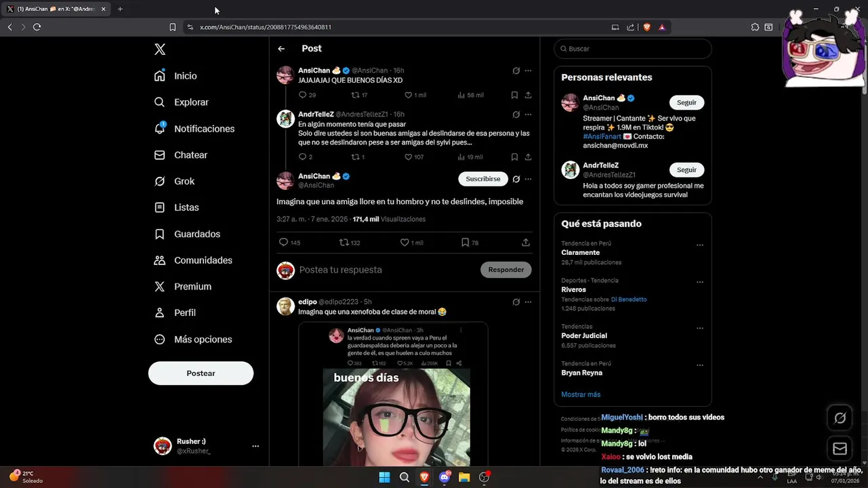868x488 pixels.
Task: Share AndrTelleZ post
Action: (x=528, y=157)
